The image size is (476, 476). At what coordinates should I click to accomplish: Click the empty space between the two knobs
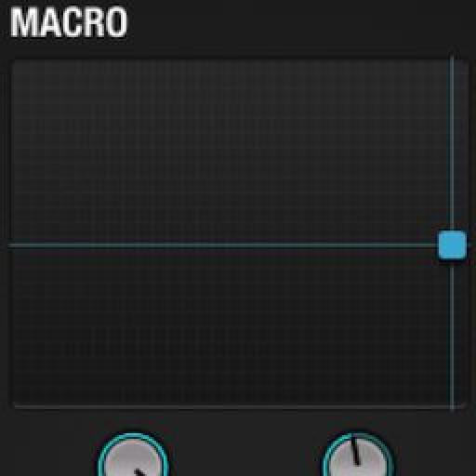[x=245, y=454]
